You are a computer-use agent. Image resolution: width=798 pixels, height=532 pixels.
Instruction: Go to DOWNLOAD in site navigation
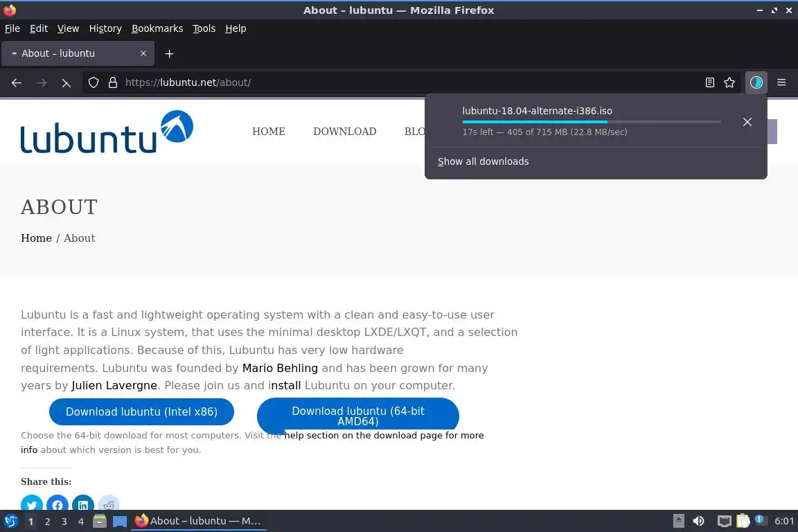pos(345,132)
